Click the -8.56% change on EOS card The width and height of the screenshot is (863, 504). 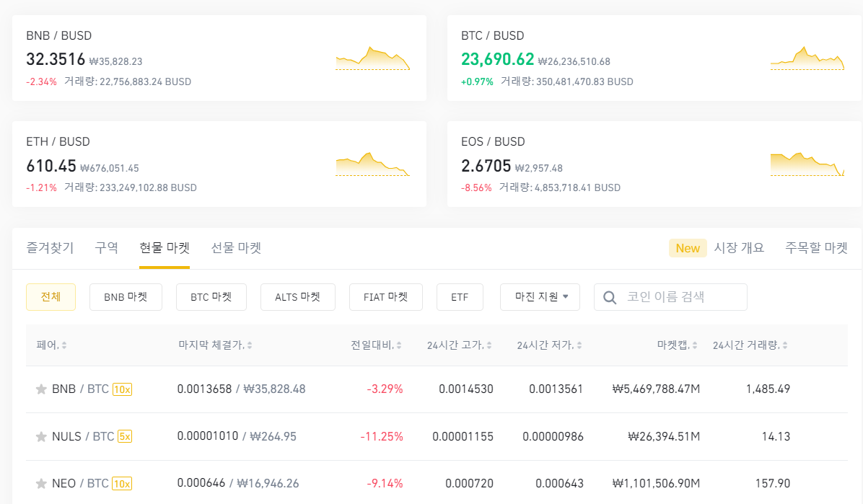pos(476,188)
